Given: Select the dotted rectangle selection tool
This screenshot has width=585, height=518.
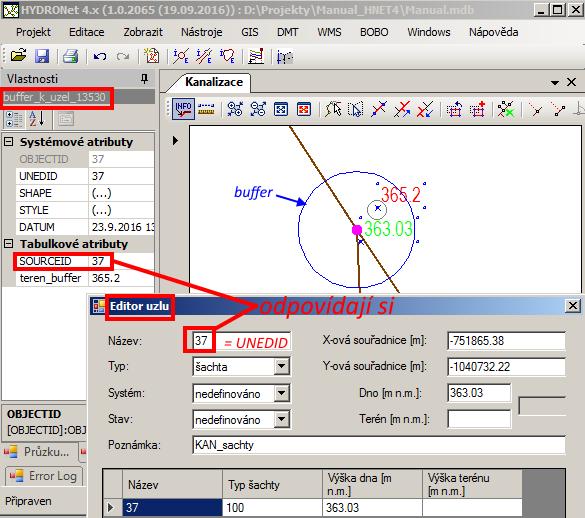Looking at the screenshot, I should tap(356, 109).
